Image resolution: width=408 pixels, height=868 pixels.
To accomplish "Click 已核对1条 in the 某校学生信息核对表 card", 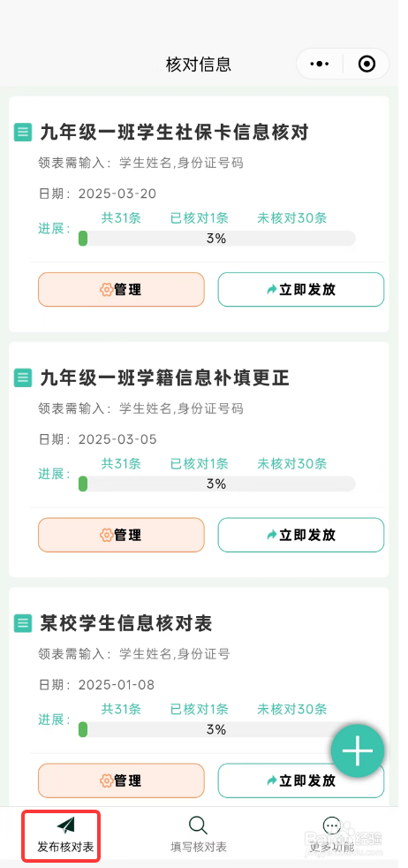I will 199,709.
